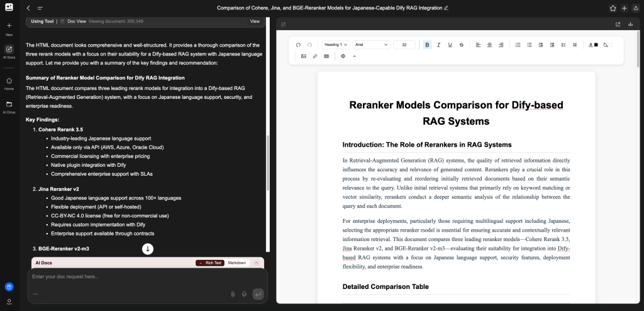The width and height of the screenshot is (644, 311).
Task: Align text center
Action: pyautogui.click(x=489, y=45)
